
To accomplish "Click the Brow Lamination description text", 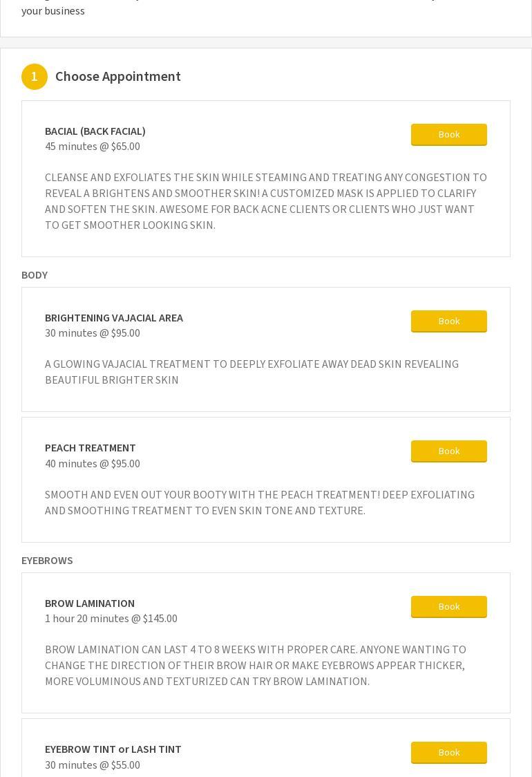I will 255,666.
